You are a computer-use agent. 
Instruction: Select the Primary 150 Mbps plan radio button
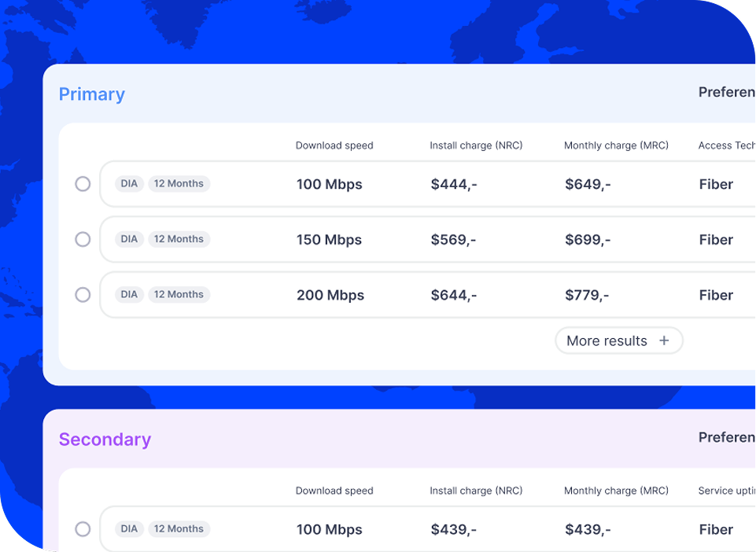pyautogui.click(x=83, y=239)
